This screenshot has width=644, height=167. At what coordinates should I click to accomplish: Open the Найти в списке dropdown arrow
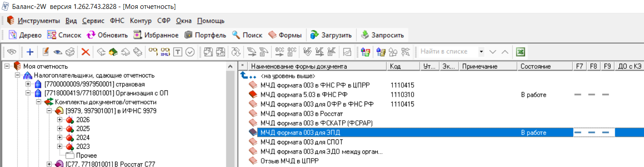[x=481, y=52]
